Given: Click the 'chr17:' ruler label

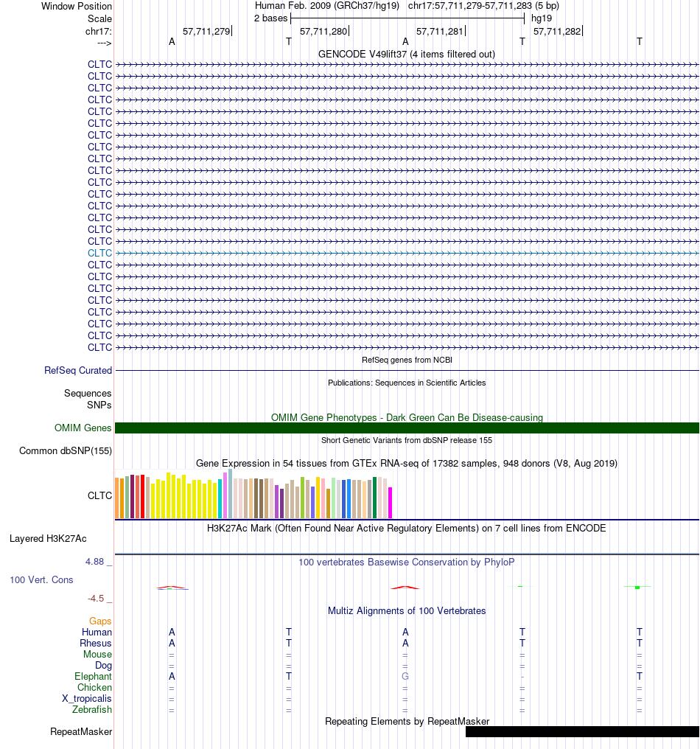Looking at the screenshot, I should (x=98, y=32).
